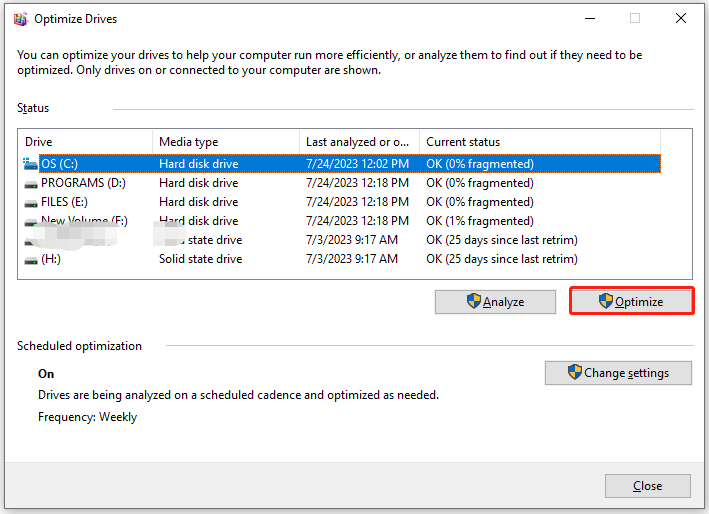Click PROGRAMS (D:) Hard disk drive cell
The image size is (709, 514).
pyautogui.click(x=199, y=183)
